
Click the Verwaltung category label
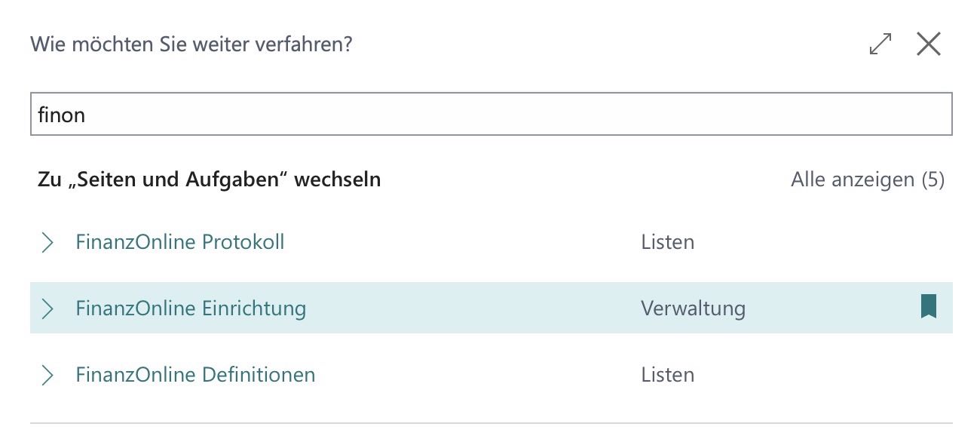(693, 308)
